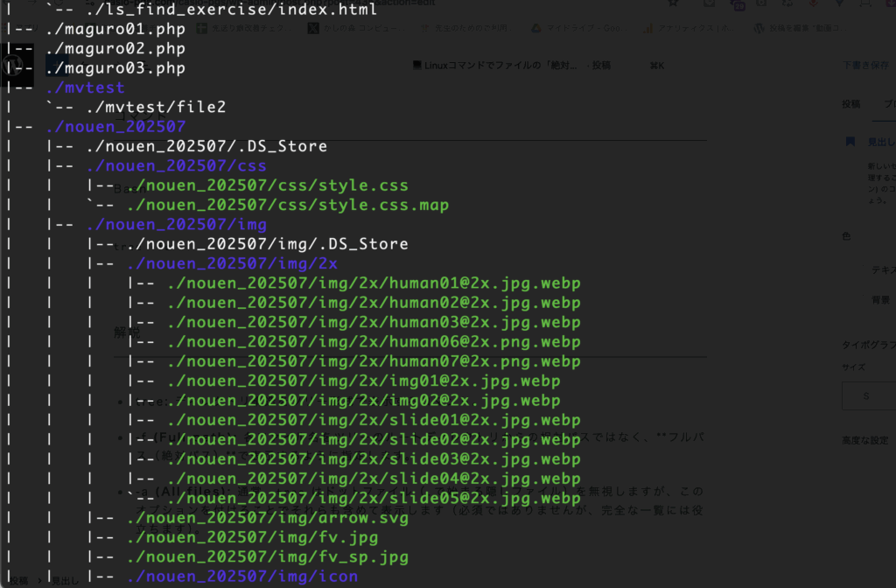Open the 背景 color setting
Image resolution: width=896 pixels, height=588 pixels.
tap(880, 300)
